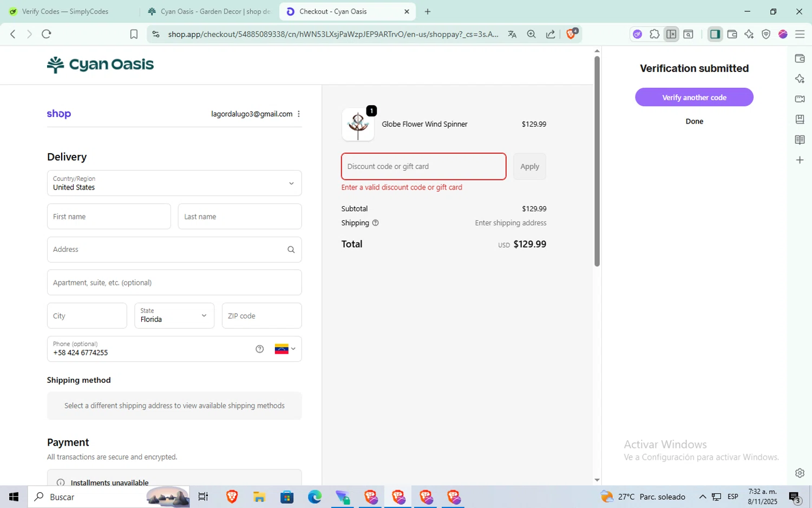The image size is (812, 508).
Task: Click the address search magnifier icon
Action: point(291,250)
